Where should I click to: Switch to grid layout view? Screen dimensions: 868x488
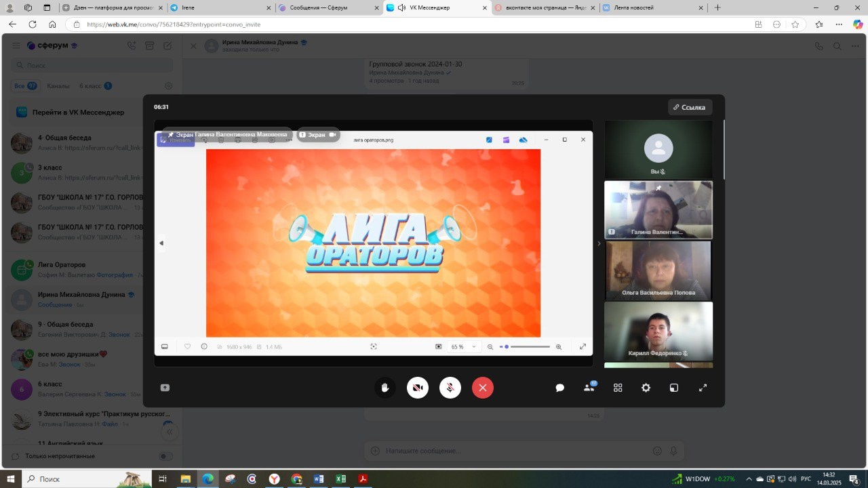coord(618,388)
